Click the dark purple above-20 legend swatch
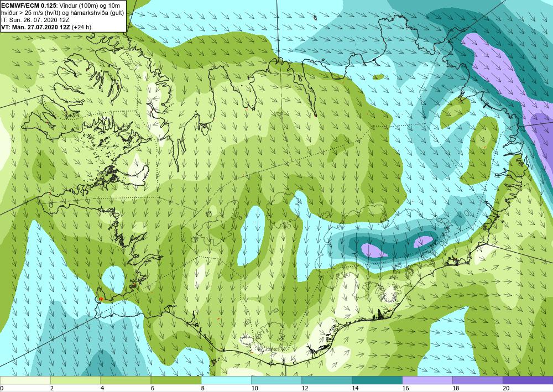This screenshot has height=392, width=553. coord(528,380)
